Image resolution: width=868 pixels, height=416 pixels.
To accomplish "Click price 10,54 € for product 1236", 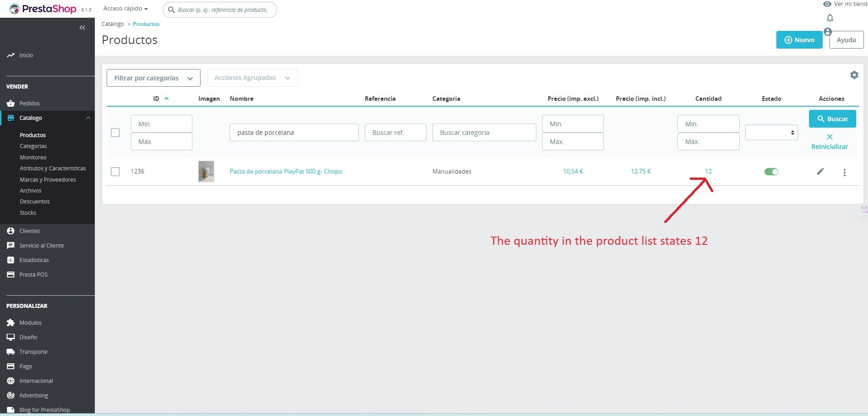I will point(573,171).
